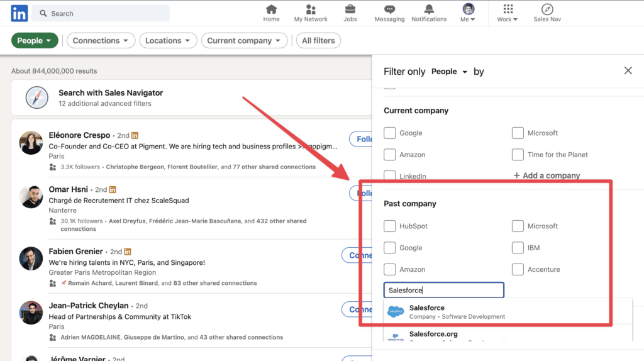Click the LinkedIn badge next to Omar Hsni
Image resolution: width=644 pixels, height=361 pixels.
[113, 189]
